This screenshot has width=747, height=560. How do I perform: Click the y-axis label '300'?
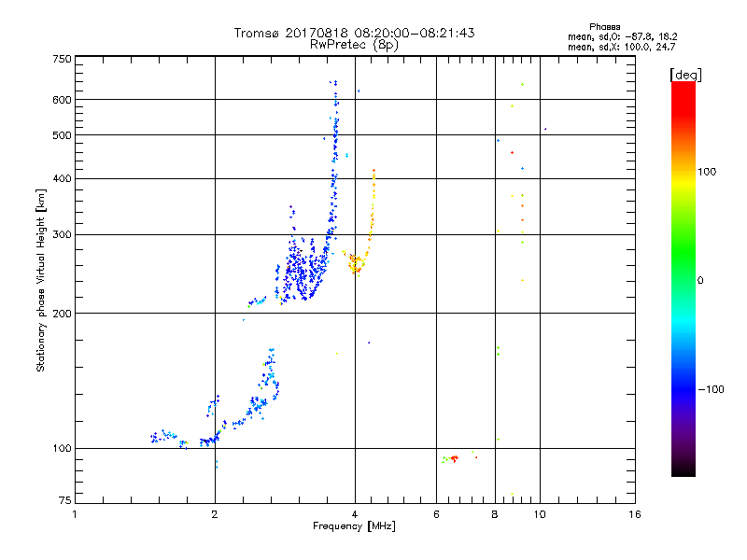coord(62,234)
